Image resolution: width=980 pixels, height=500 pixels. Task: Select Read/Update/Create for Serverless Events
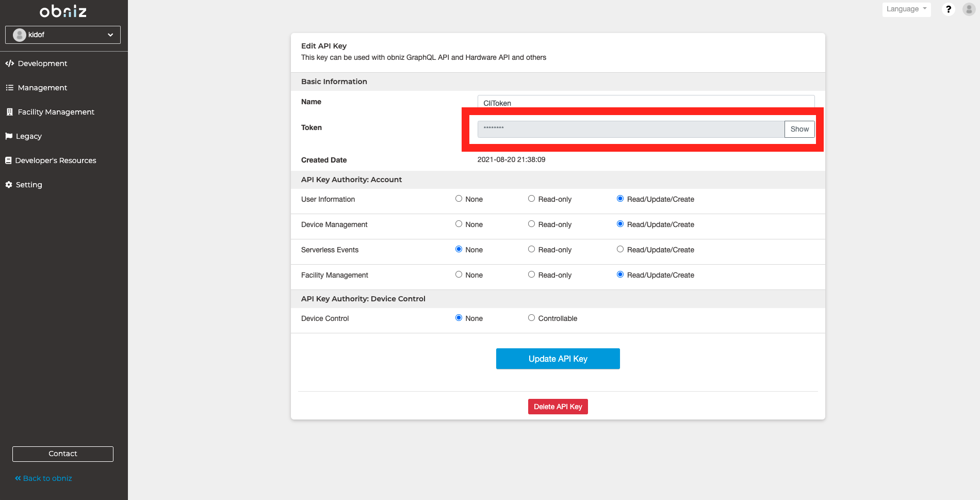pos(620,249)
